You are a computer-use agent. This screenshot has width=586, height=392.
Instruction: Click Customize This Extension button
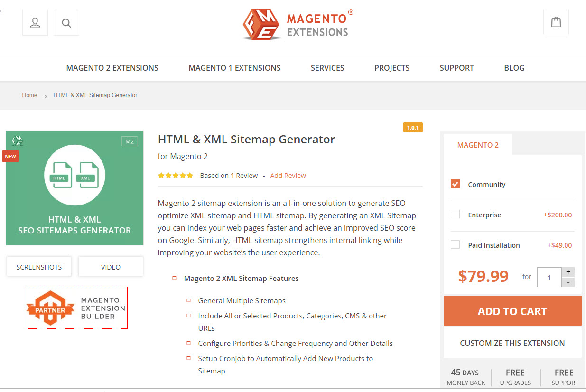pos(512,343)
